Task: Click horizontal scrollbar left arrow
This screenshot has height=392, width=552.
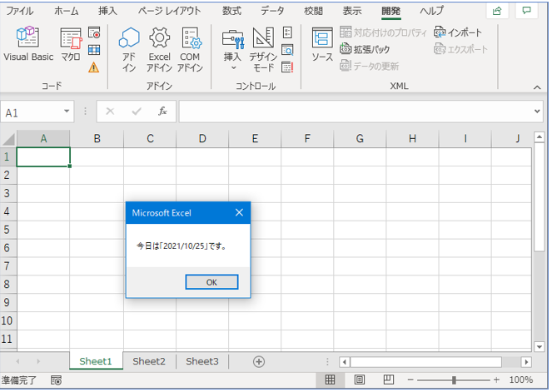Action: (x=345, y=362)
